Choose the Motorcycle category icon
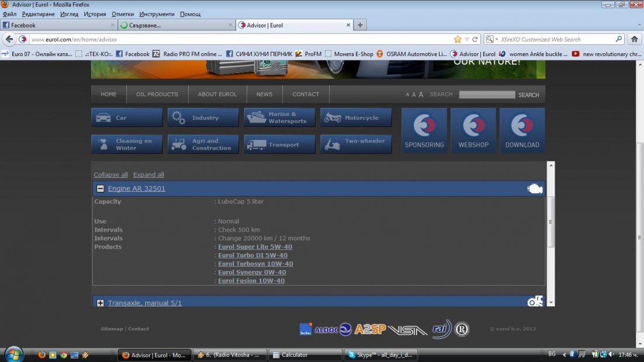The width and height of the screenshot is (644, 362). click(x=333, y=118)
